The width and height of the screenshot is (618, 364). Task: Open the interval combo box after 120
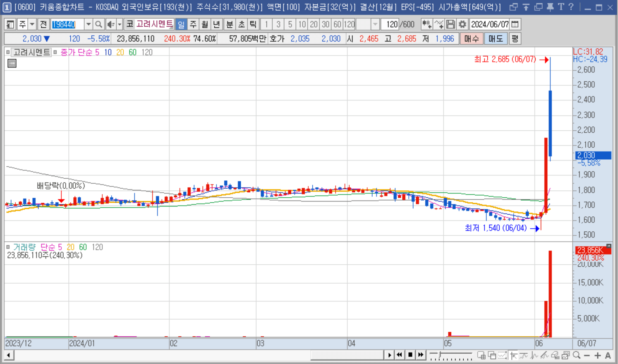(368, 24)
